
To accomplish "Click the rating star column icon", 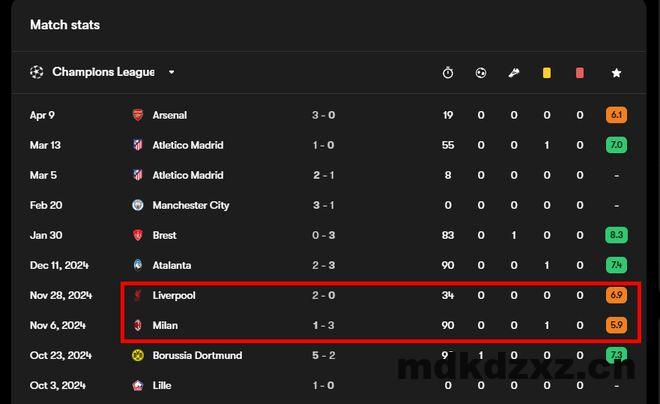I will tap(616, 73).
